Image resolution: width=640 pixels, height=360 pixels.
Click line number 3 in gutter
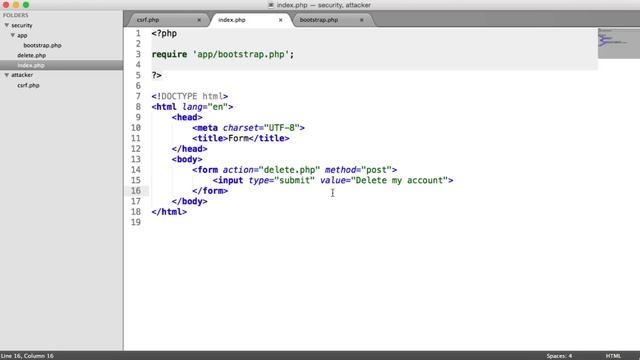click(x=138, y=54)
